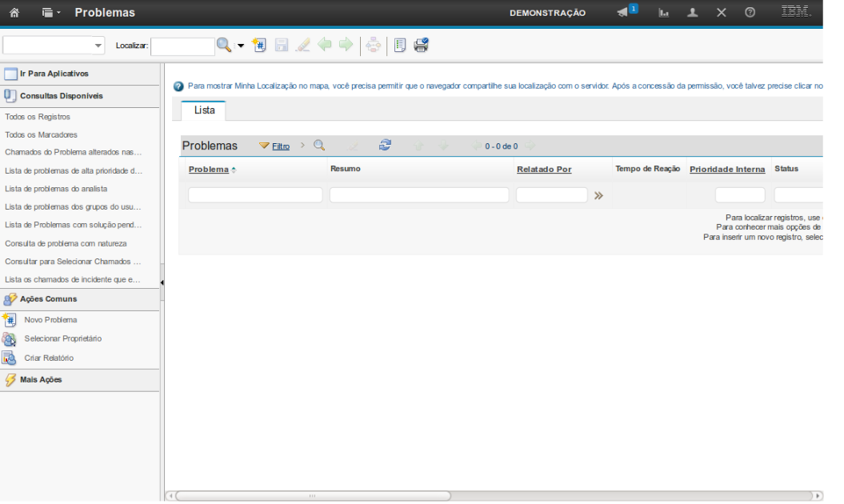Image resolution: width=844 pixels, height=504 pixels.
Task: Open the user profile icon
Action: tap(693, 13)
